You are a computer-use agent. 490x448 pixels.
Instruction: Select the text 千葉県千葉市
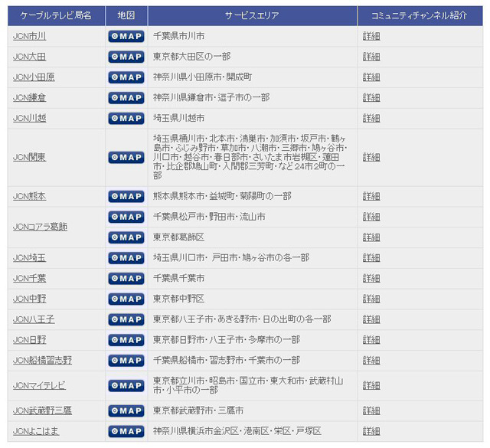tap(178, 278)
